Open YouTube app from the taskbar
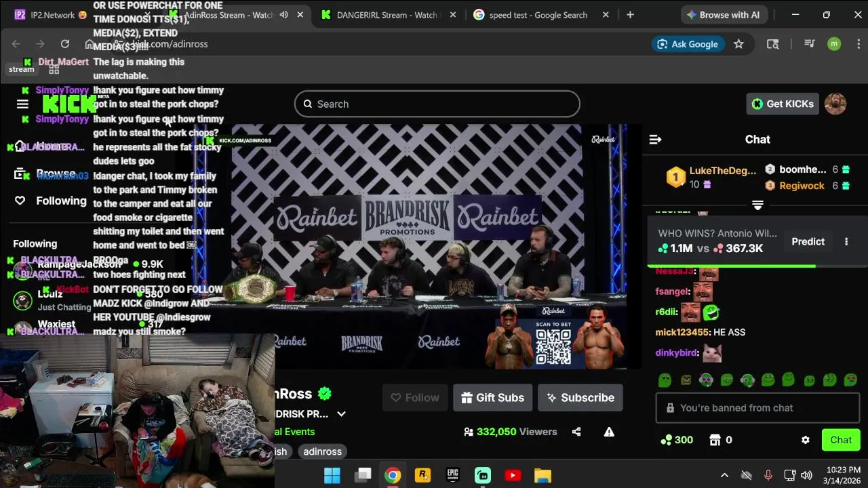868x488 pixels. 513,475
